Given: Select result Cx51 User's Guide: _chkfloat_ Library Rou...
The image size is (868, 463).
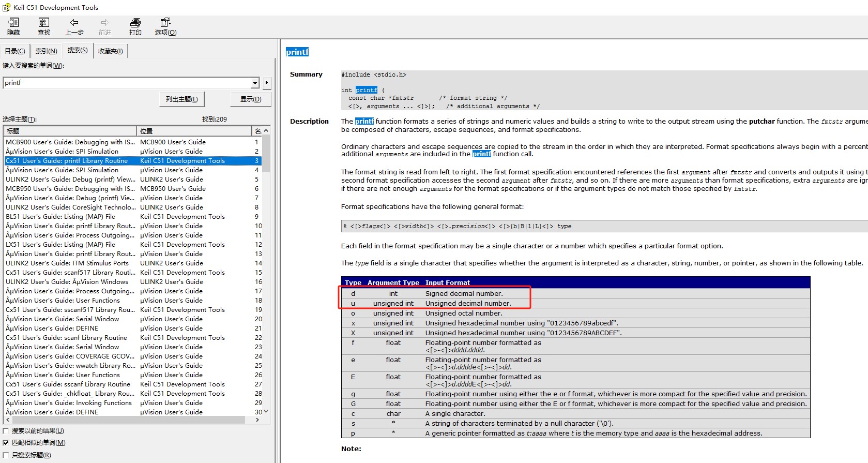Looking at the screenshot, I should point(133,394).
